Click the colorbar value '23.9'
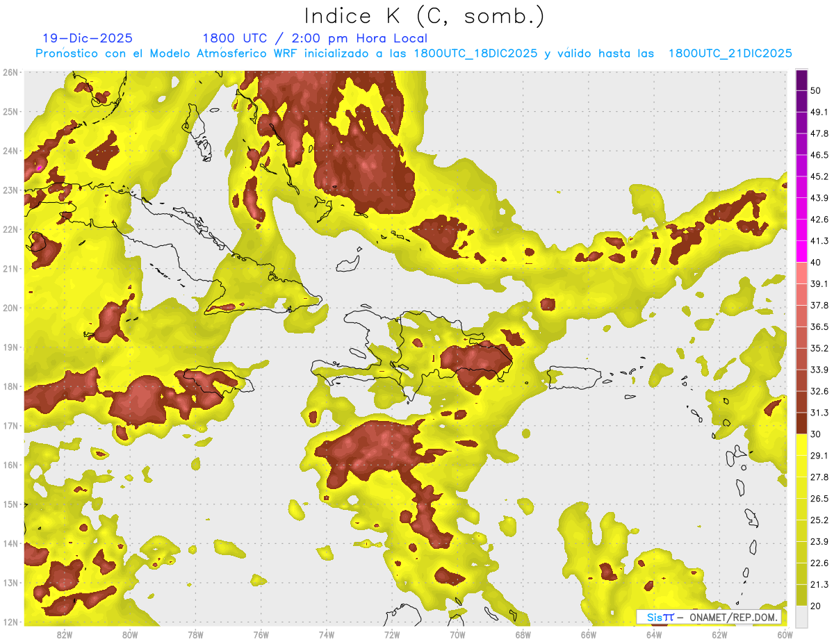Image resolution: width=834 pixels, height=644 pixels. [x=819, y=542]
